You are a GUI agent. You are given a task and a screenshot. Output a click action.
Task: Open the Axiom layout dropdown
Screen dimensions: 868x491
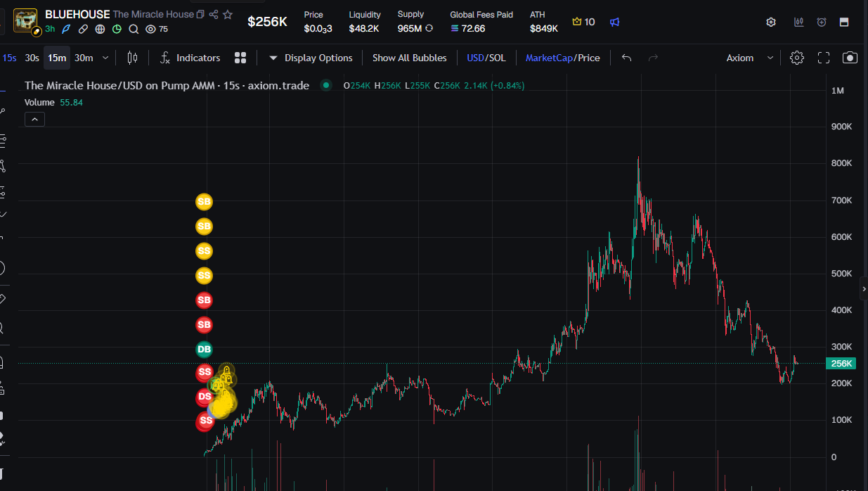[x=750, y=58]
